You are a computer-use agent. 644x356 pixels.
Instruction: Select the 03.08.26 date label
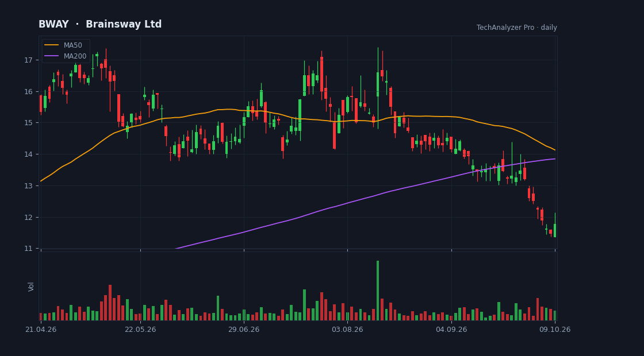click(x=347, y=330)
